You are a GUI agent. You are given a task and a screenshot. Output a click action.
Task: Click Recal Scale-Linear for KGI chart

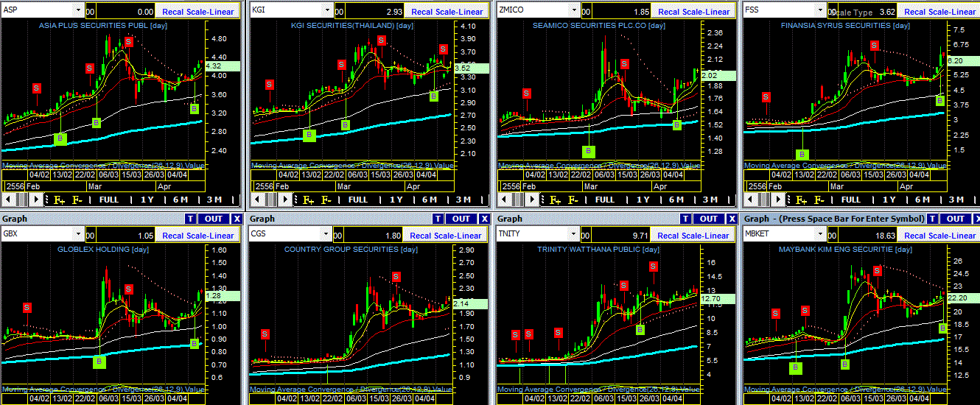pyautogui.click(x=446, y=11)
